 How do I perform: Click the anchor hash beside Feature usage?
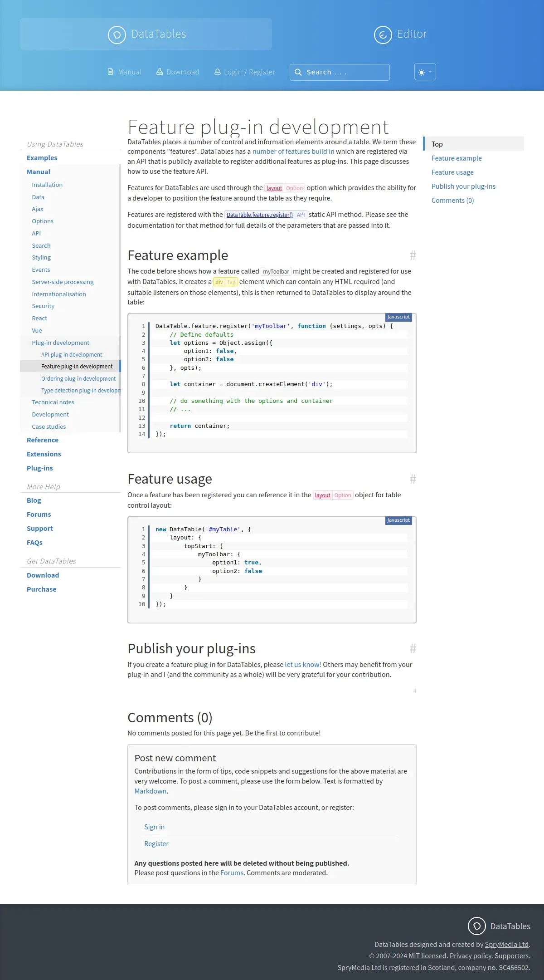pos(413,479)
